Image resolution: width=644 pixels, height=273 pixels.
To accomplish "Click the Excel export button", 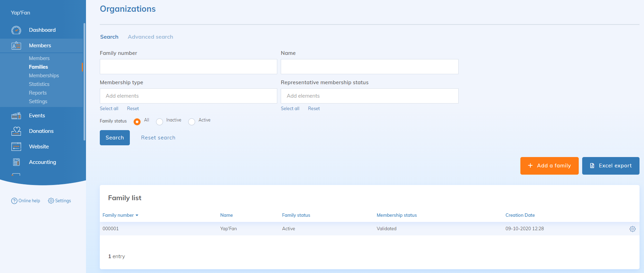I will click(x=611, y=166).
